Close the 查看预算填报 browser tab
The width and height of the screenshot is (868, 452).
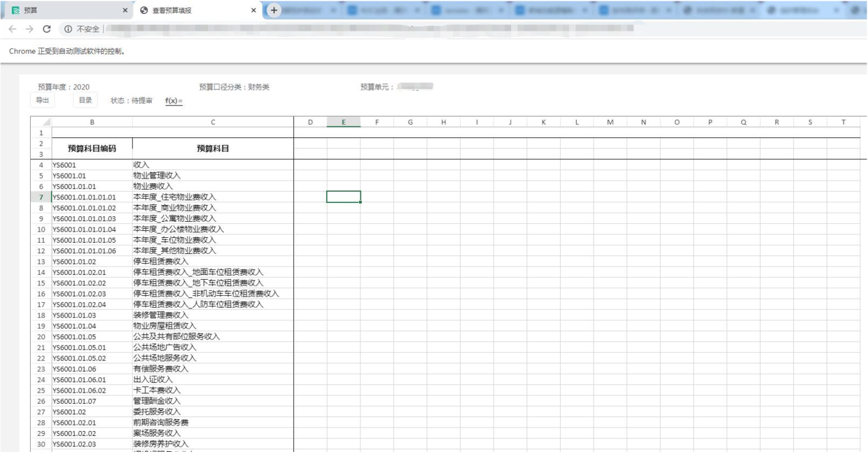253,10
